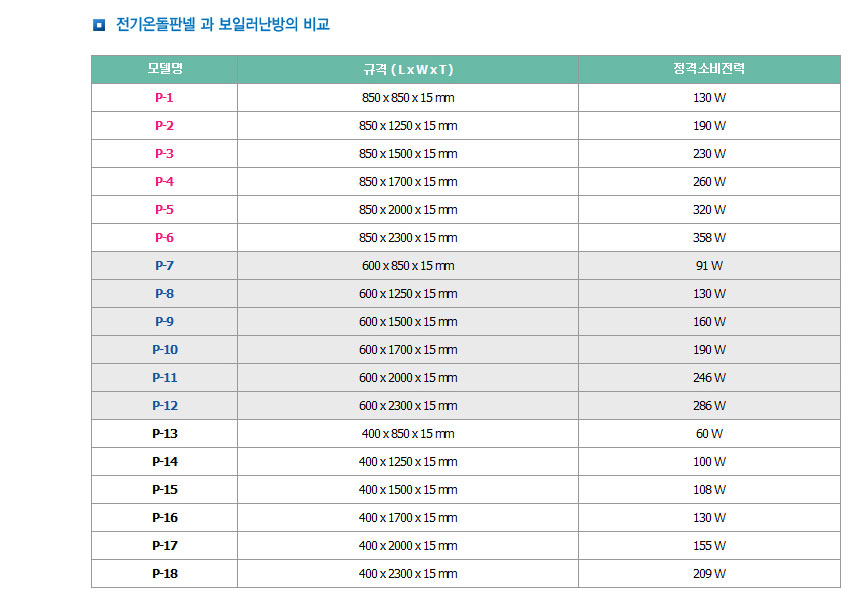Click the blue P-7 model label
This screenshot has height=608, width=868.
164,266
